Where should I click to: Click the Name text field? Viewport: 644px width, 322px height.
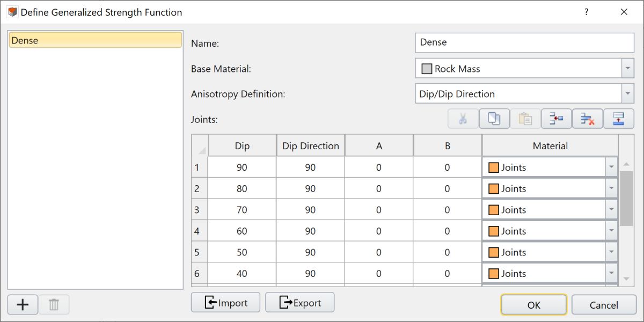pyautogui.click(x=524, y=42)
